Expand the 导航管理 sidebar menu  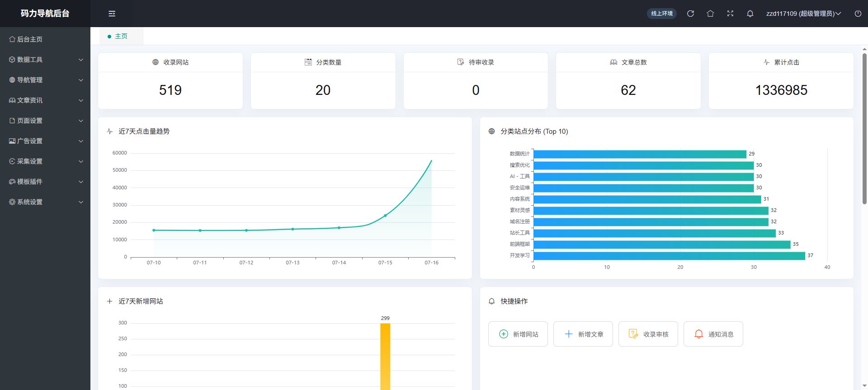45,80
